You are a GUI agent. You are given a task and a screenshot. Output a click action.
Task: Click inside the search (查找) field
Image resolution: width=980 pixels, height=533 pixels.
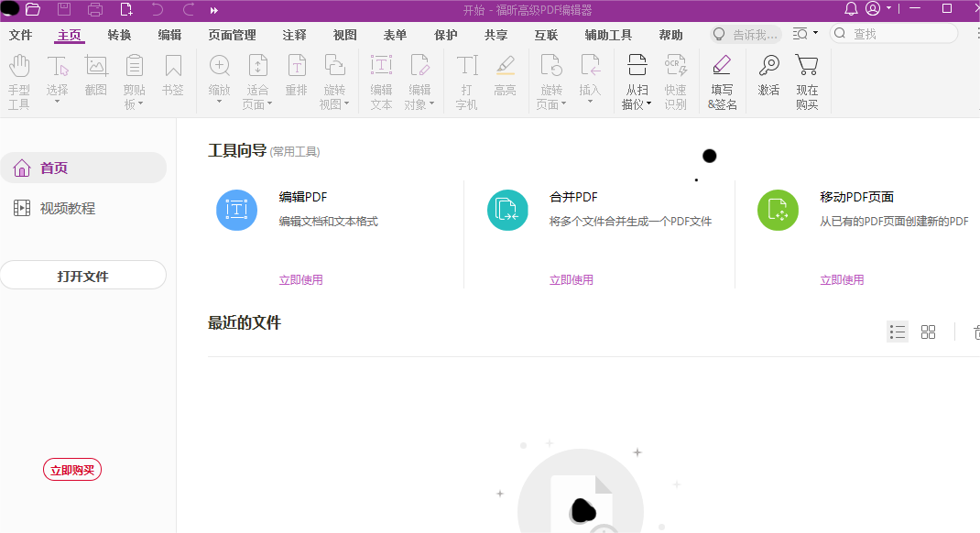click(893, 33)
